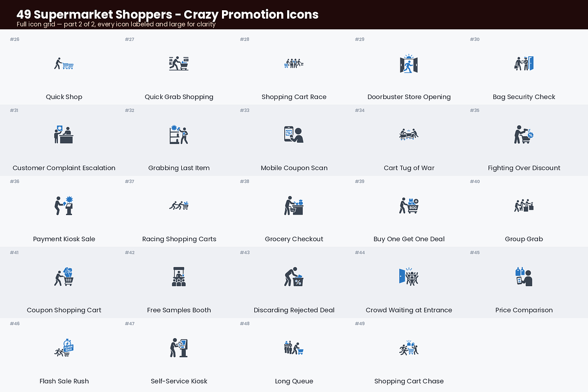Image resolution: width=588 pixels, height=392 pixels.
Task: Click the "Group Grab" label
Action: (x=524, y=239)
